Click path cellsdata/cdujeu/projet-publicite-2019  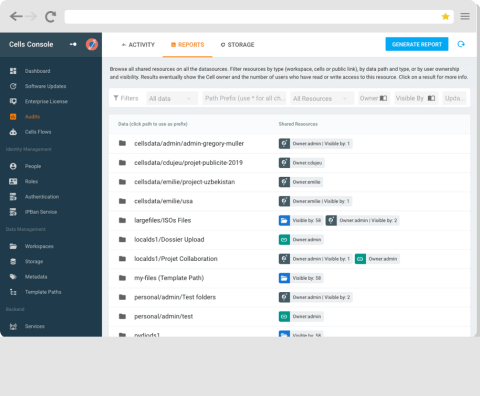(188, 163)
